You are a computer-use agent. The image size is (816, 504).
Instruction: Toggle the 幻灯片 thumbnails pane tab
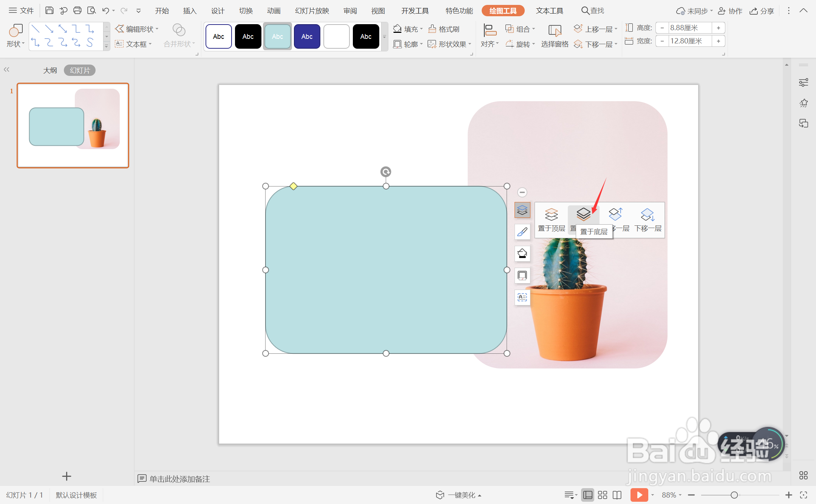79,70
